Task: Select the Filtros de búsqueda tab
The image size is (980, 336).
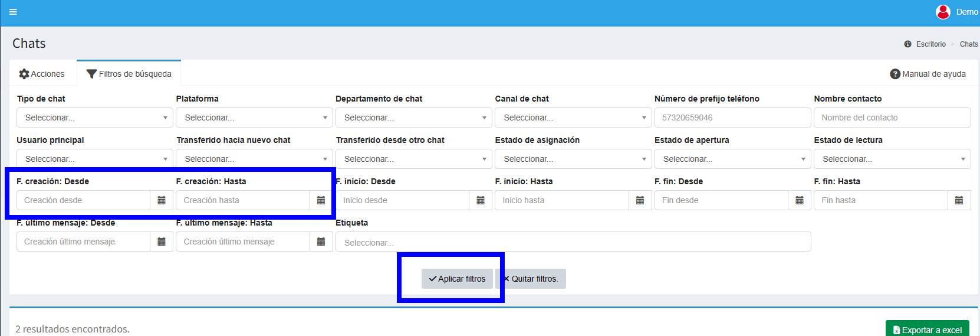Action: tap(129, 74)
